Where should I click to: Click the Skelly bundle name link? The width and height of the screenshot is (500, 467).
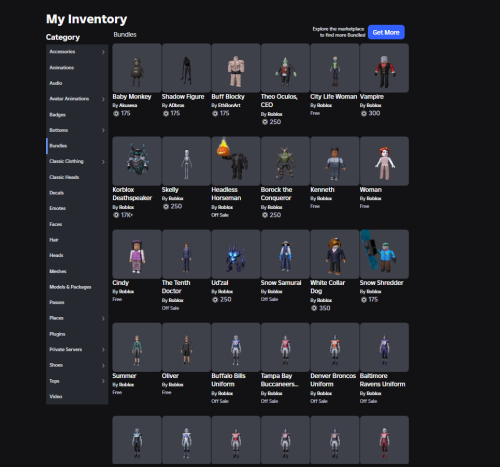170,190
